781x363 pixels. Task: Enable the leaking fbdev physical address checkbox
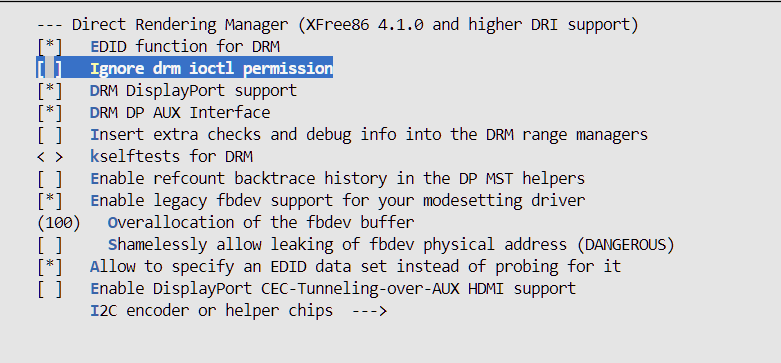pos(50,244)
